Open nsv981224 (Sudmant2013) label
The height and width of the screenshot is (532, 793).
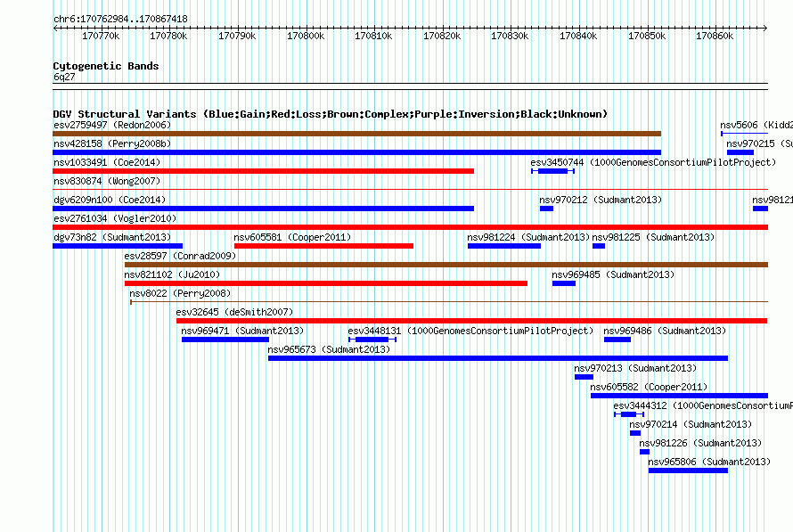tap(528, 237)
